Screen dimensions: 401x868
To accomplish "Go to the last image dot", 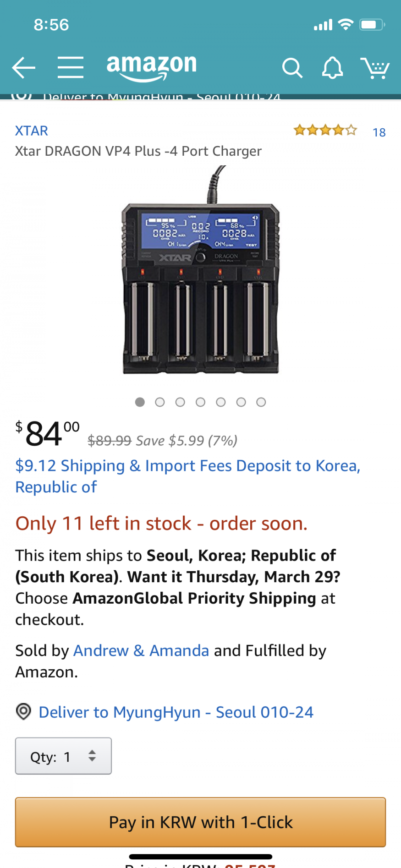I will click(x=261, y=402).
